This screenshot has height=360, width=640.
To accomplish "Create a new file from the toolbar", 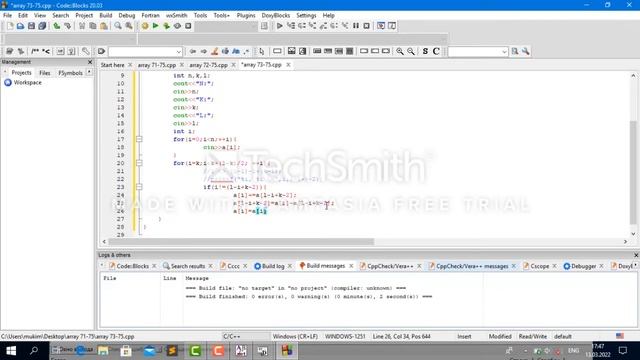I will tap(10, 26).
